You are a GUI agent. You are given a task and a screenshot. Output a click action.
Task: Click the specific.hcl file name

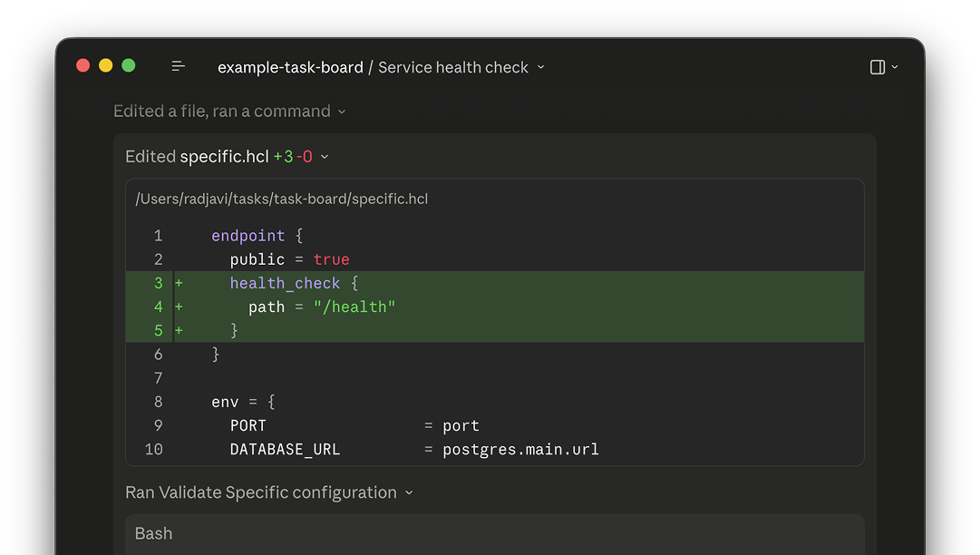tap(224, 156)
